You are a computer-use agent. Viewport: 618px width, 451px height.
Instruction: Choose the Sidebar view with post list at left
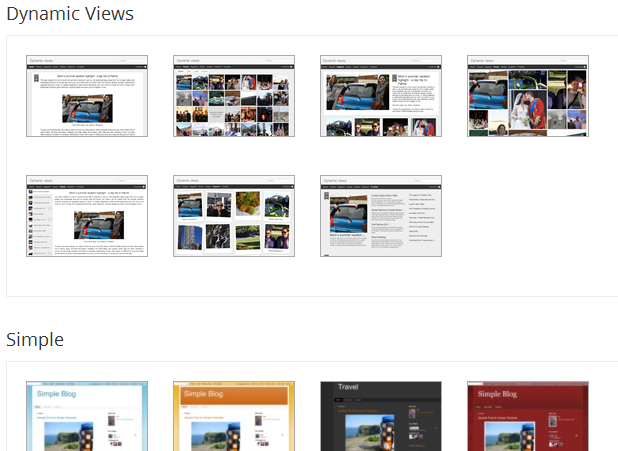pyautogui.click(x=87, y=216)
